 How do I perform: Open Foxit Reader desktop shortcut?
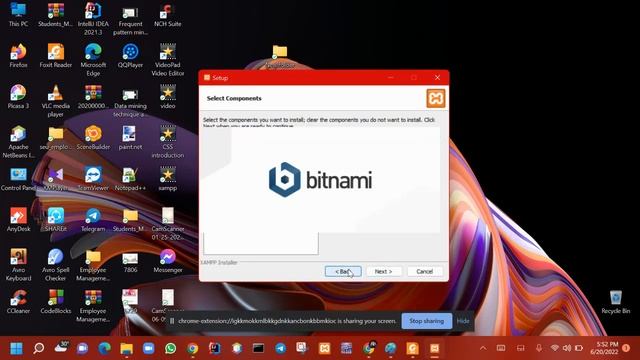pos(56,56)
